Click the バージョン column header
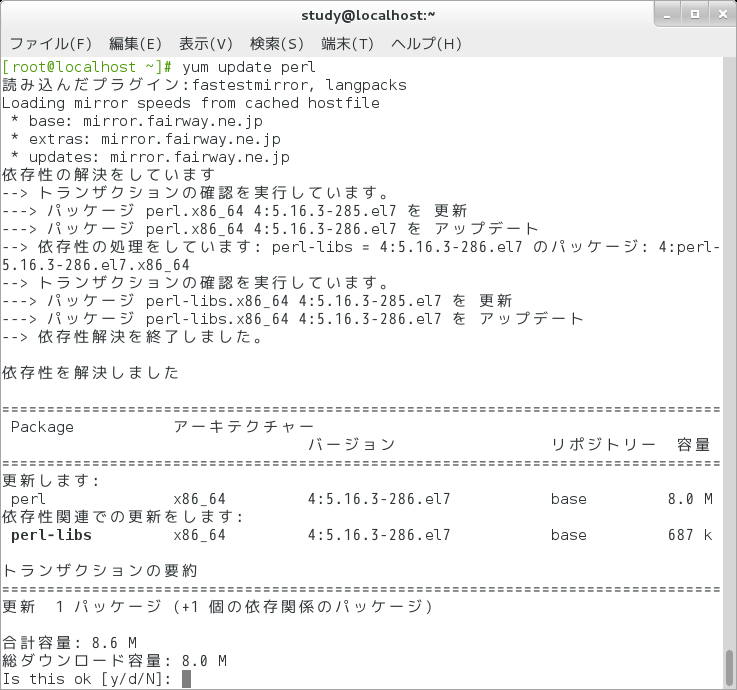The image size is (737, 690). pos(351,444)
